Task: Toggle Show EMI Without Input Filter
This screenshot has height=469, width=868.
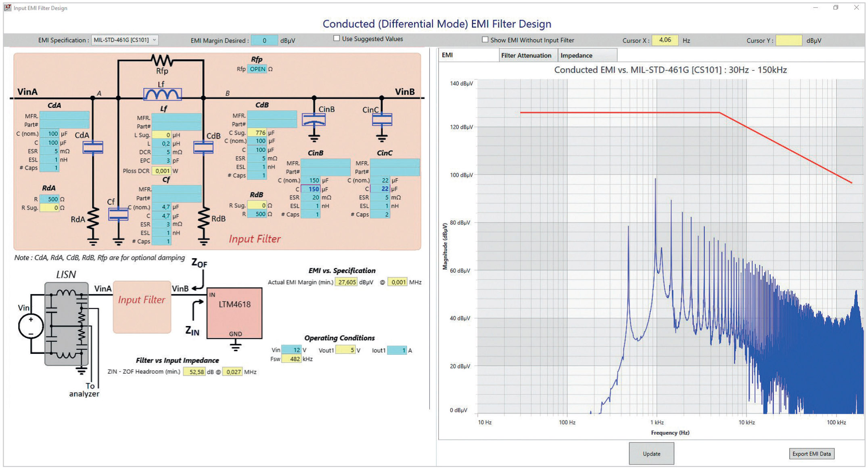Action: (485, 40)
